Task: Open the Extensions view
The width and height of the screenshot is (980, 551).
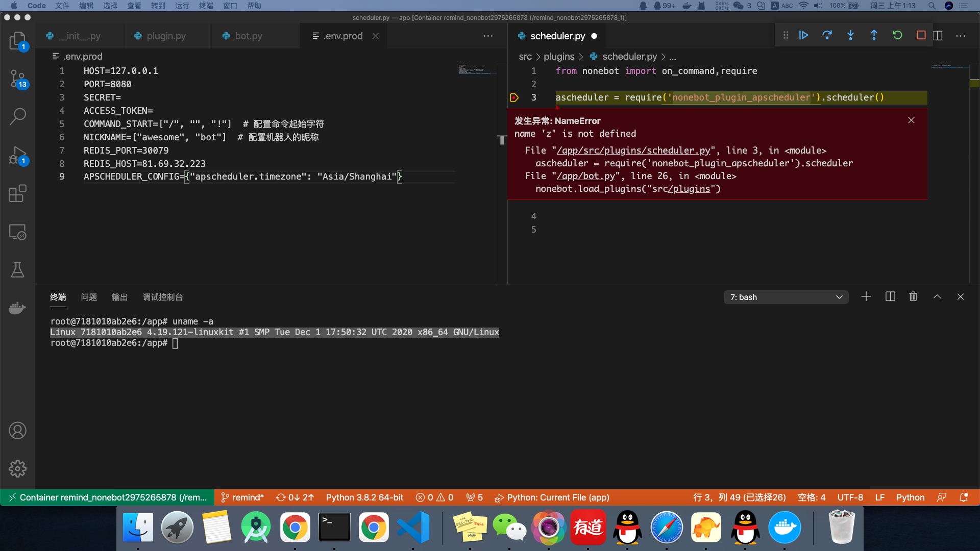Action: pos(18,193)
